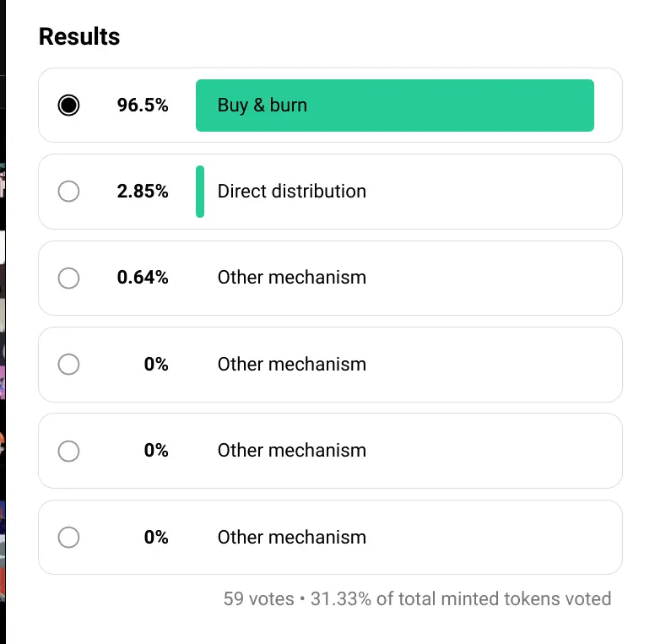The image size is (655, 644).
Task: Click the green Buy & burn result bar
Action: pos(395,106)
